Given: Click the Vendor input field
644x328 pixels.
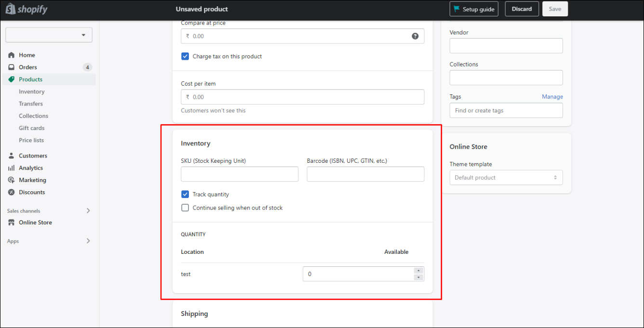Looking at the screenshot, I should point(506,46).
